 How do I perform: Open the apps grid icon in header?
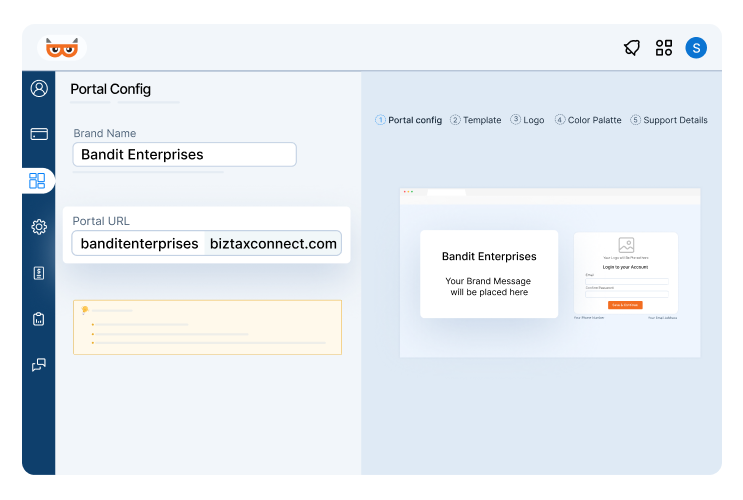664,48
